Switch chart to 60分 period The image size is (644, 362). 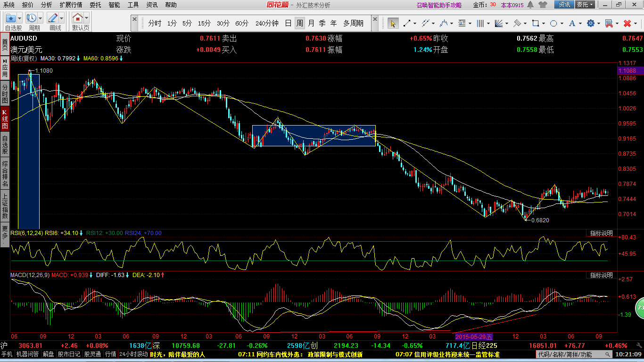tap(242, 23)
